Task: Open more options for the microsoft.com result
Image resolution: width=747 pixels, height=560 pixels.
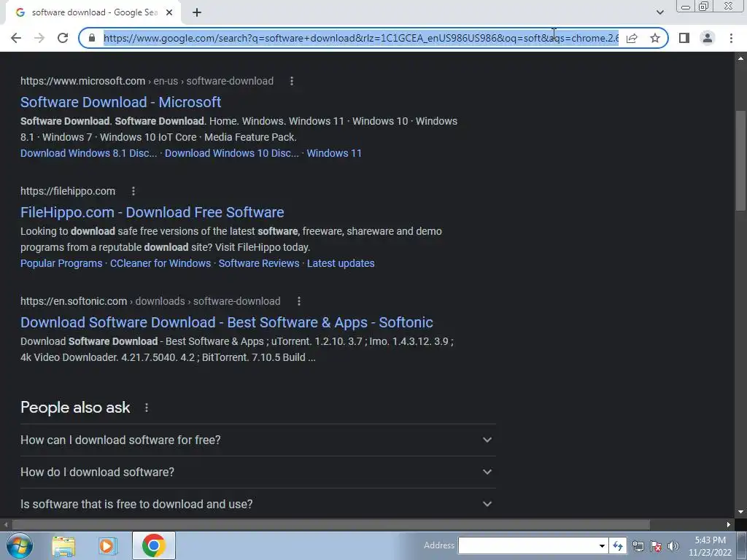Action: tap(292, 82)
